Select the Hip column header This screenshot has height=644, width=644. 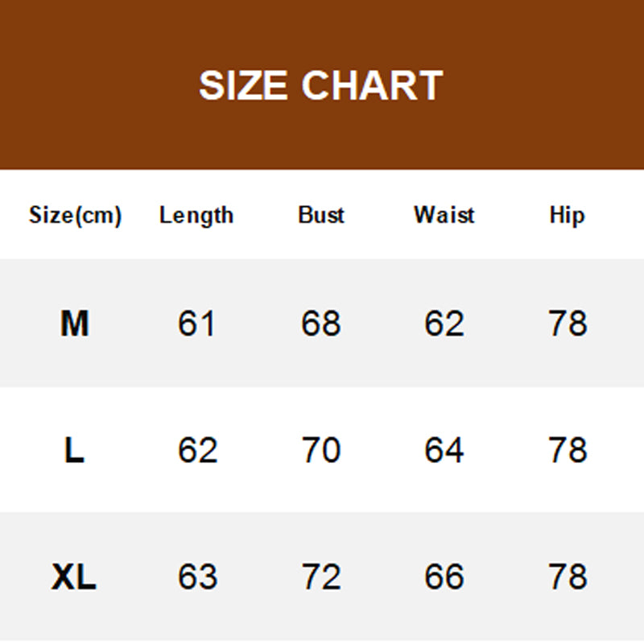[x=567, y=216]
